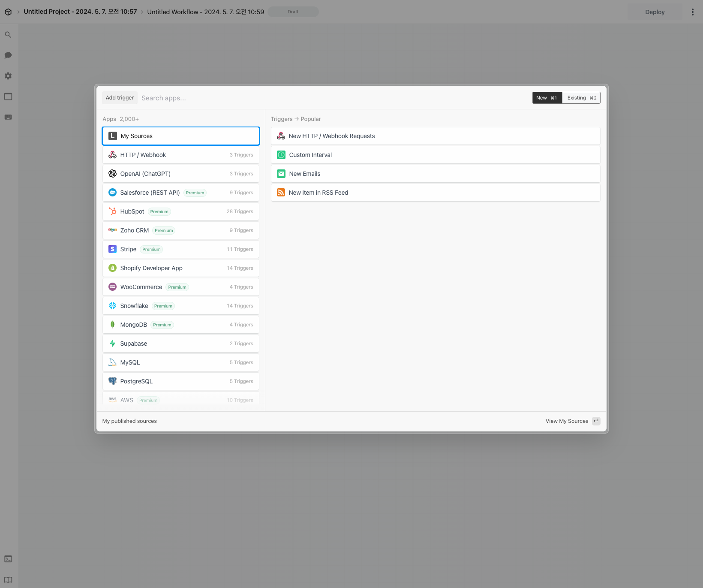Image resolution: width=703 pixels, height=588 pixels.
Task: Open the terminal icon at sidebar bottom
Action: click(x=8, y=559)
